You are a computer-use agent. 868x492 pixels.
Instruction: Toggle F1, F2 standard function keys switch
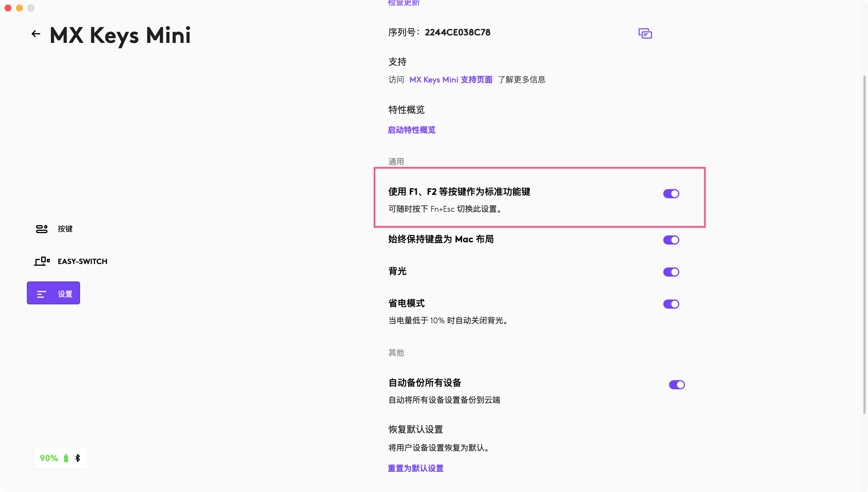coord(671,194)
